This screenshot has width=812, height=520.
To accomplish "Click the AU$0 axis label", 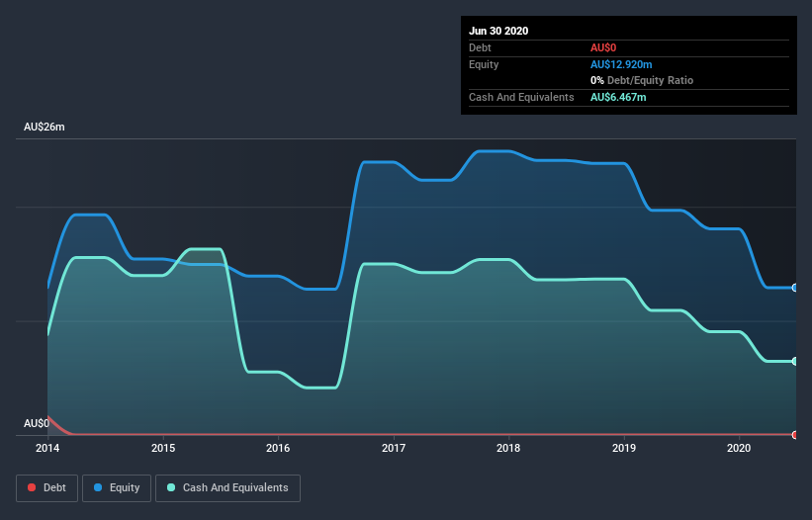I will click(37, 423).
